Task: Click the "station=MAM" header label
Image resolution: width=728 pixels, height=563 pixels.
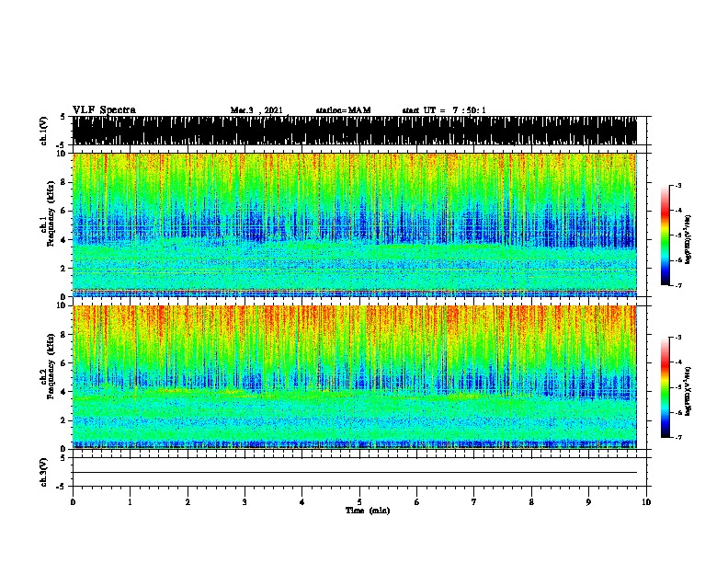Action: point(343,110)
